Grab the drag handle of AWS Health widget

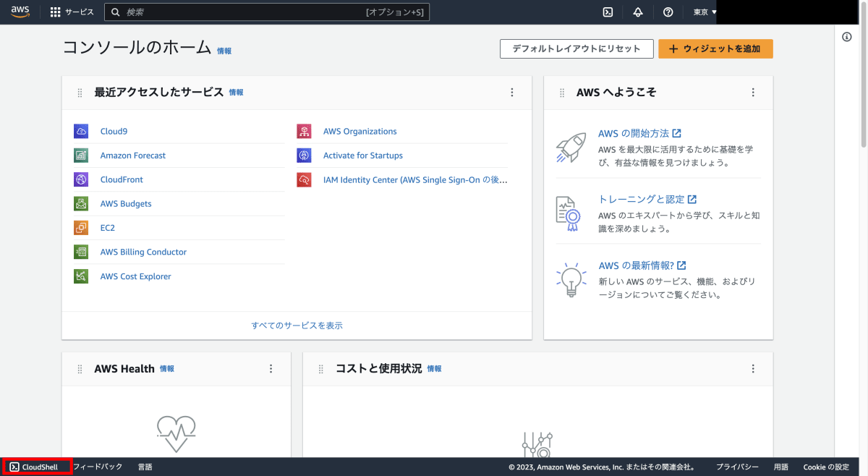pos(80,369)
